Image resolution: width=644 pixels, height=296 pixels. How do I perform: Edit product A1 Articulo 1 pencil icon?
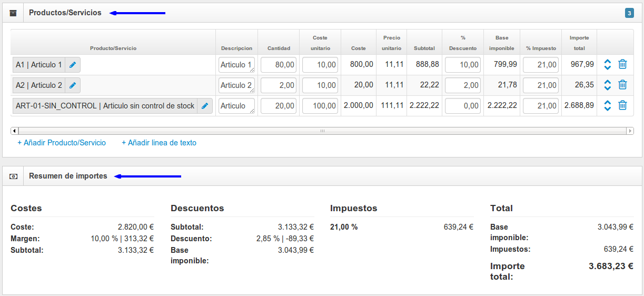coord(73,65)
